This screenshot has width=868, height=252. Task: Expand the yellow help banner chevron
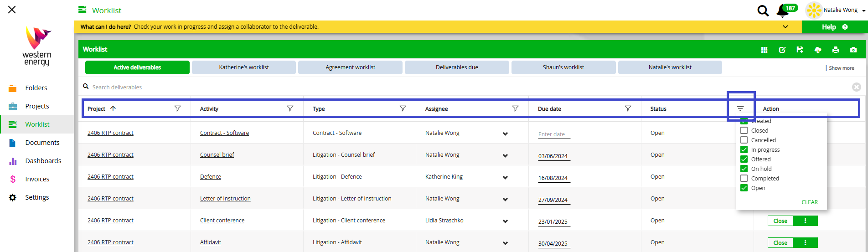(785, 26)
